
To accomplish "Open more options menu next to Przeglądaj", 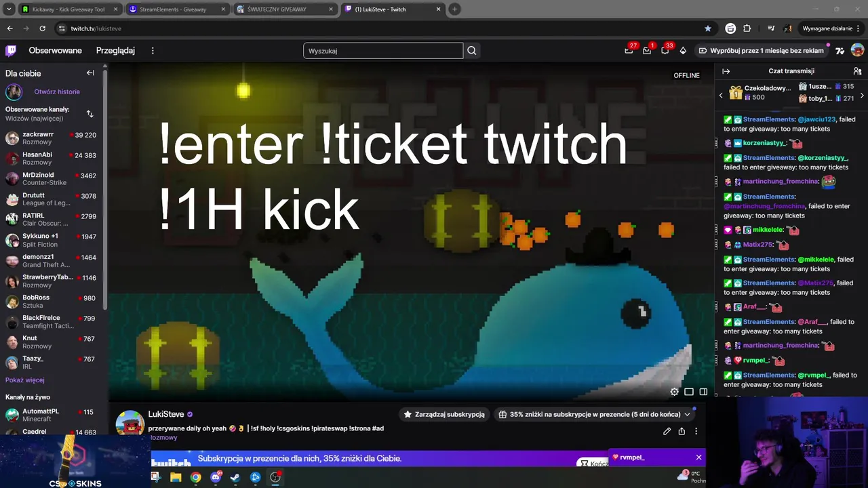I will 153,51.
